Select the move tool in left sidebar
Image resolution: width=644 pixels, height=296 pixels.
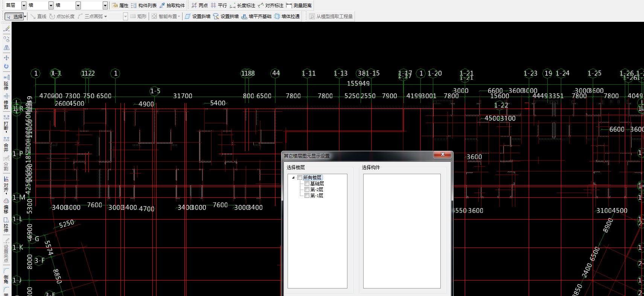pyautogui.click(x=6, y=58)
